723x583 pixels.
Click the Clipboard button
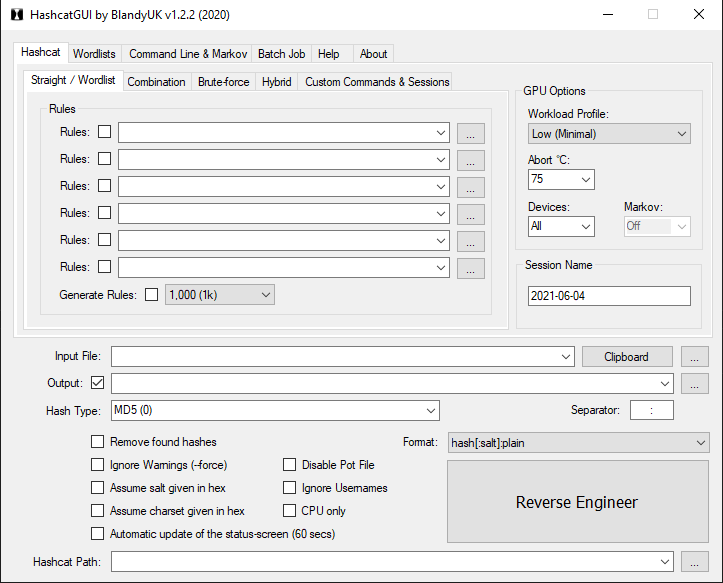pyautogui.click(x=627, y=357)
